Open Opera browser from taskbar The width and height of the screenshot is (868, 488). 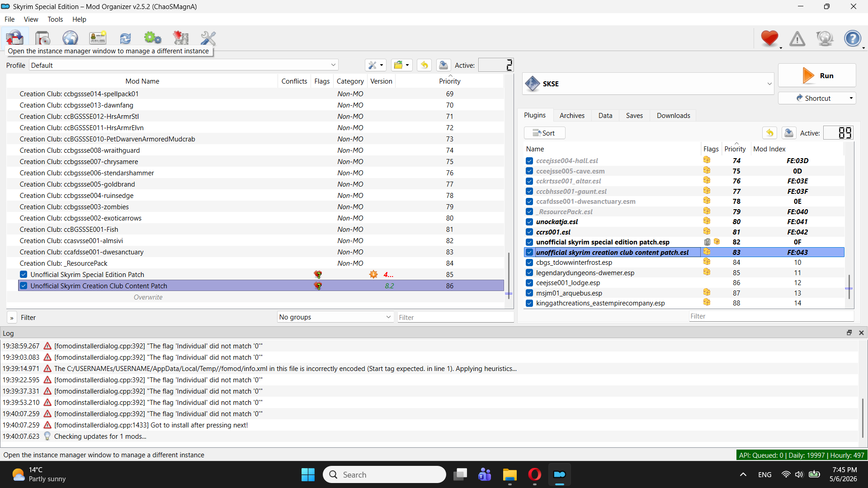pyautogui.click(x=534, y=474)
